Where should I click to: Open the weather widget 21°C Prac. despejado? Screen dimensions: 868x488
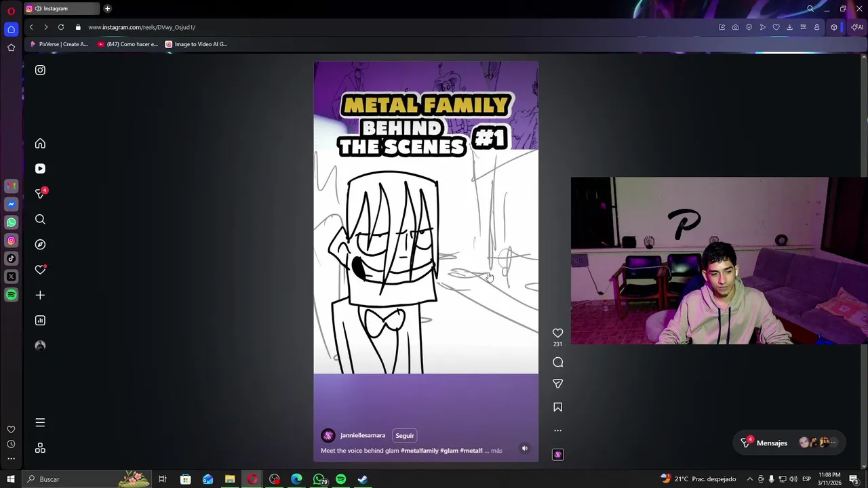click(x=698, y=479)
